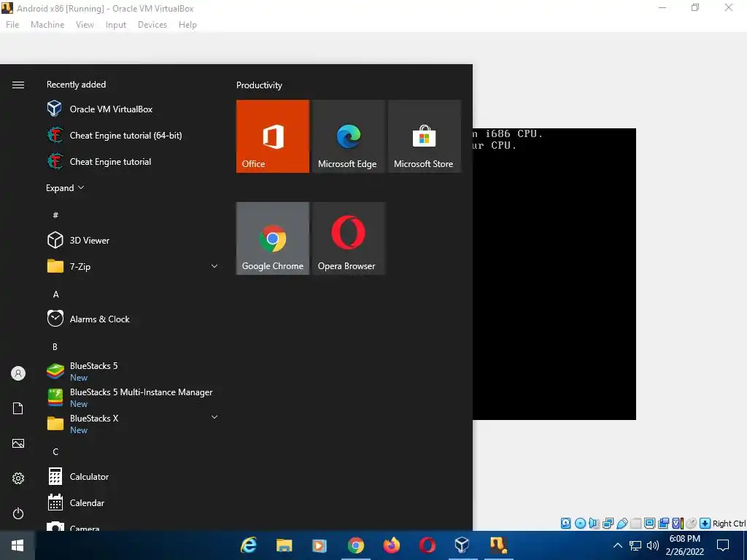Open the Devices menu
Screen dimensions: 747x560
pos(152,25)
